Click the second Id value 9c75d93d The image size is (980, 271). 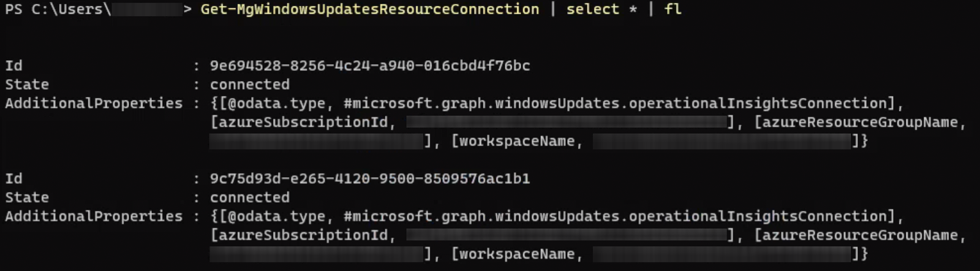[370, 178]
